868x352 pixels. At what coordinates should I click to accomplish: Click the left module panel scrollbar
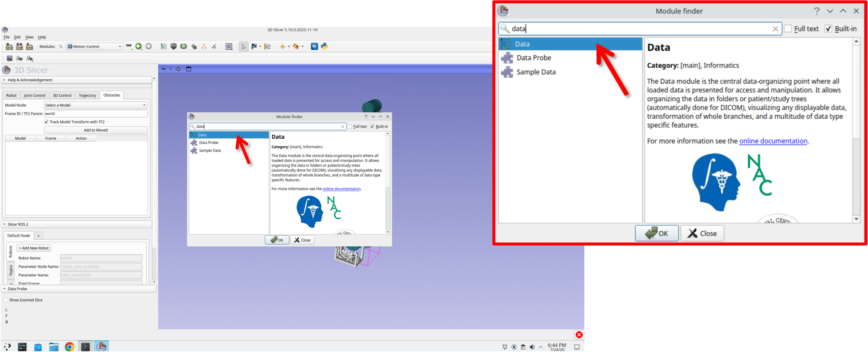click(154, 180)
